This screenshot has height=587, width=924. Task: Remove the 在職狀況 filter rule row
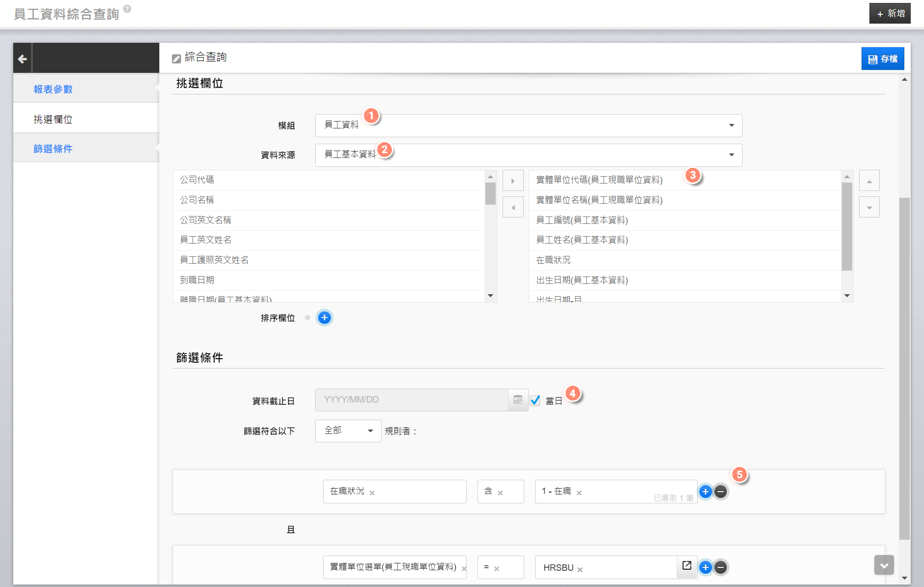(720, 492)
